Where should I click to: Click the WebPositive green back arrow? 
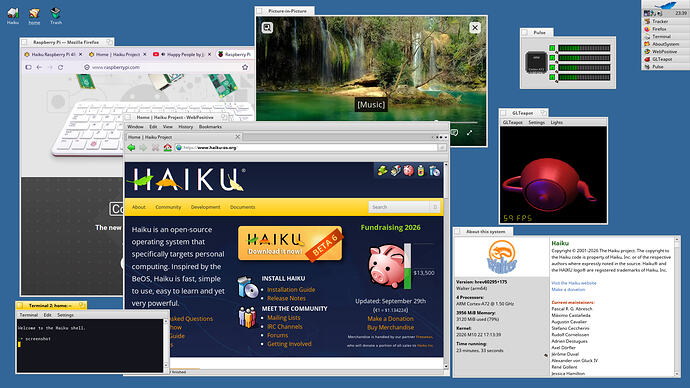[x=131, y=148]
